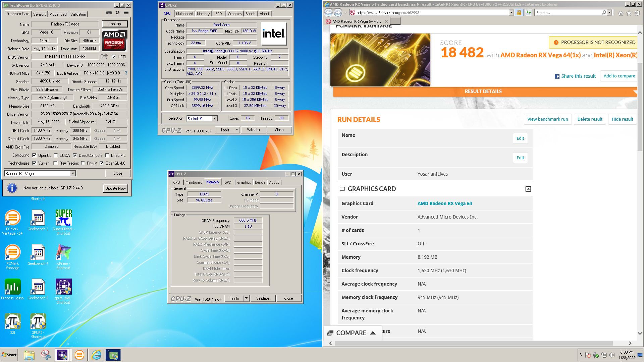Refresh the 3dmark page
This screenshot has width=644, height=362.
529,13
